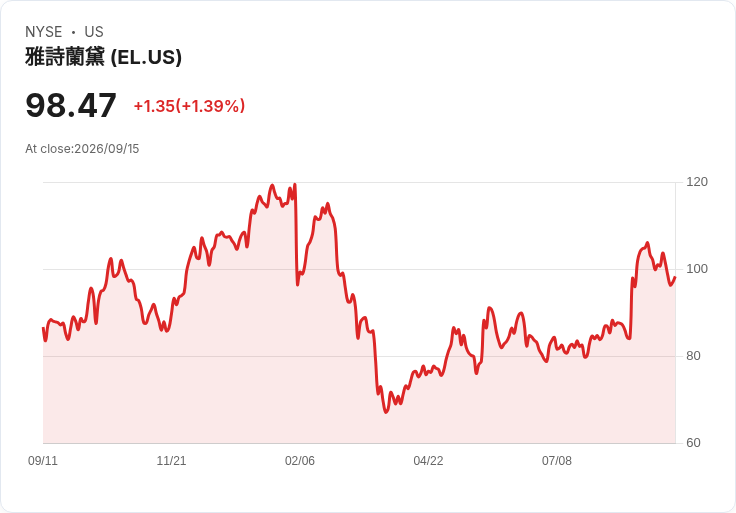
Task: Select the 04/22 date on x-axis
Action: click(428, 461)
